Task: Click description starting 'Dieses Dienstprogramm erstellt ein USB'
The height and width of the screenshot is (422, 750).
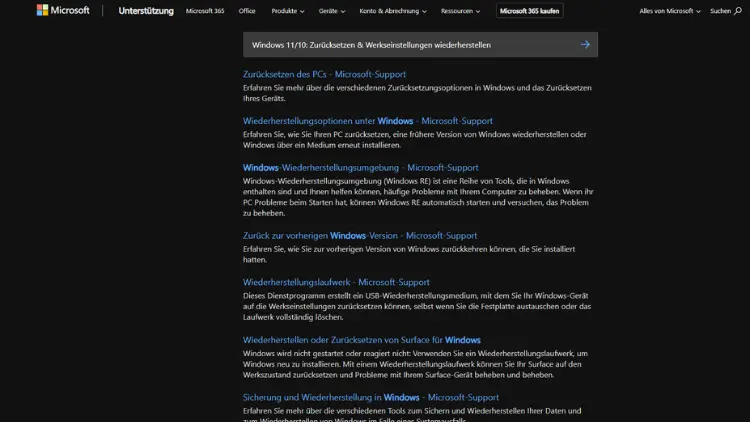Action: (x=417, y=306)
